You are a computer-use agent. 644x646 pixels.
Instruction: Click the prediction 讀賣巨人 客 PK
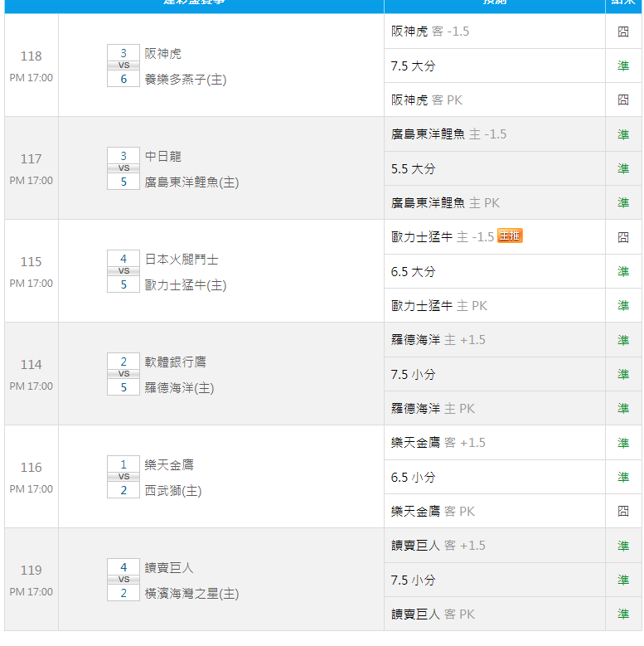click(x=433, y=614)
